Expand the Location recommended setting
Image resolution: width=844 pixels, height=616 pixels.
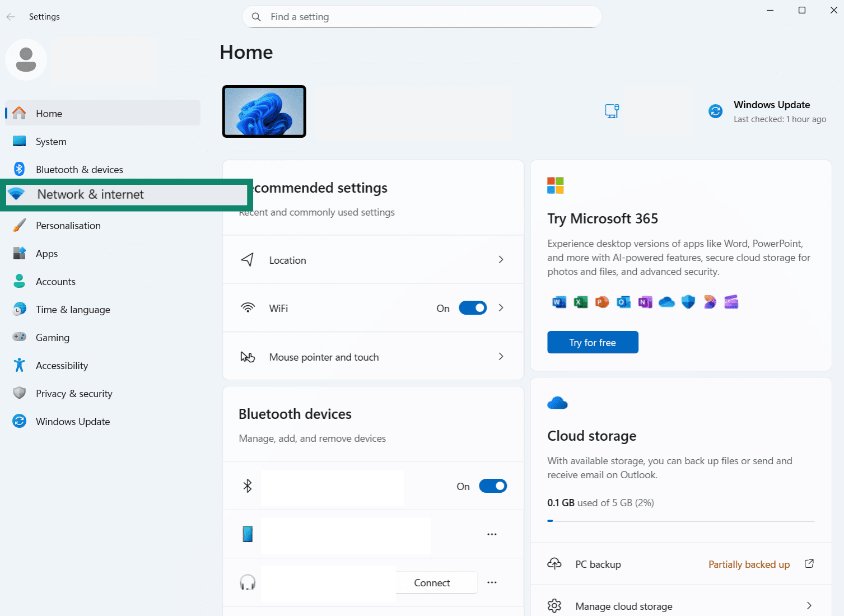point(500,259)
